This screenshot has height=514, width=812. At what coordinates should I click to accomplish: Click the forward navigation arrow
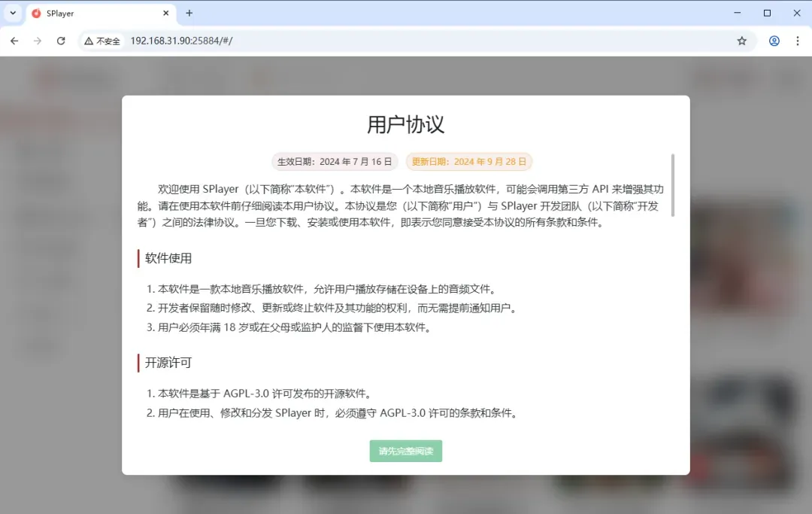(x=38, y=41)
